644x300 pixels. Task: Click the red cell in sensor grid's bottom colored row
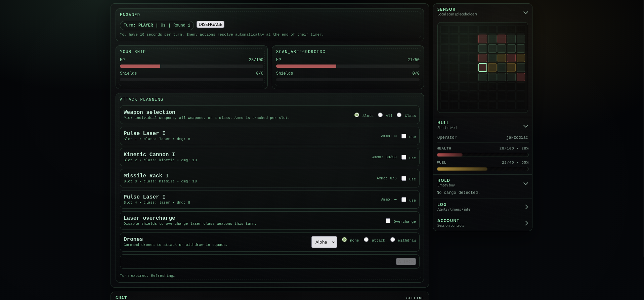click(x=521, y=77)
